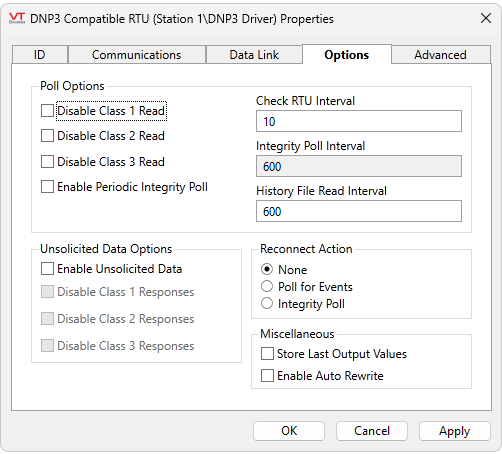Click the Unsolicited Data Options label
The height and width of the screenshot is (454, 502).
[x=106, y=249]
